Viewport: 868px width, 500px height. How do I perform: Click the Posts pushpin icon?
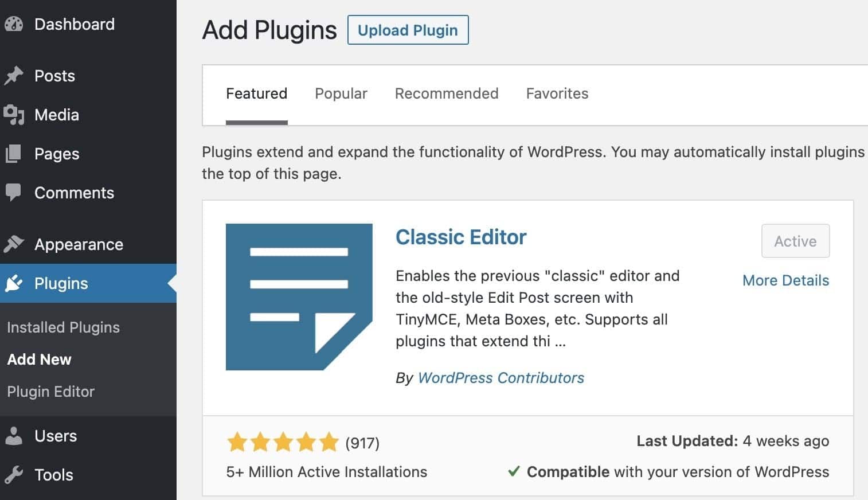coord(14,76)
